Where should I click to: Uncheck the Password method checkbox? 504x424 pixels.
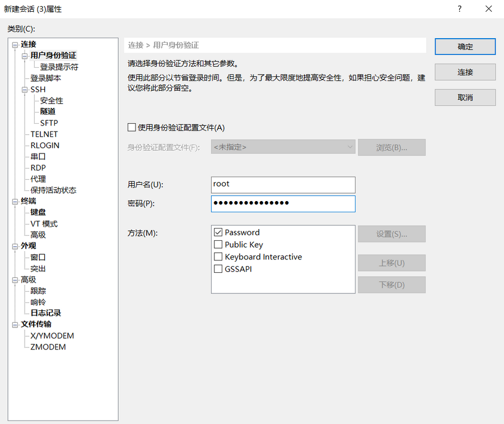[218, 232]
